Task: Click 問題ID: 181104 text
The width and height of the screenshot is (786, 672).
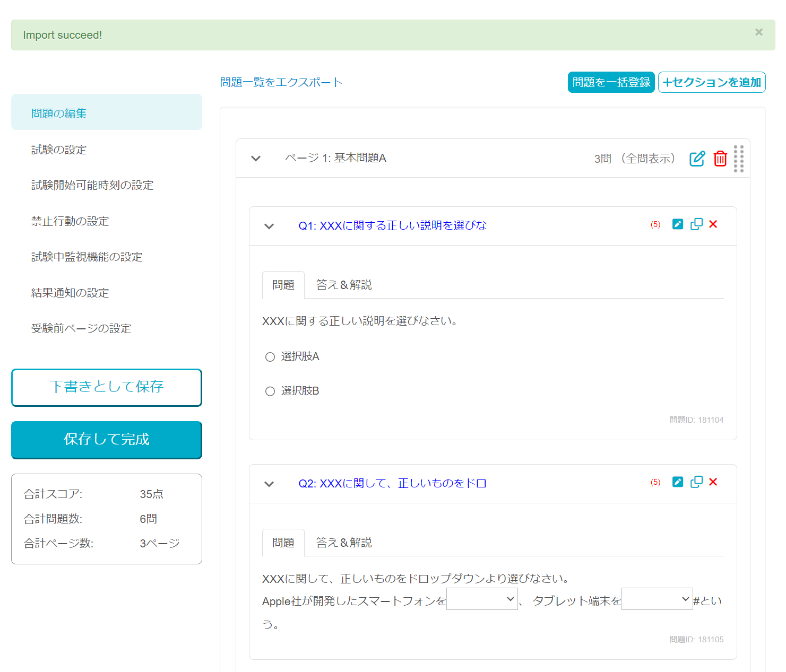Action: (x=696, y=420)
